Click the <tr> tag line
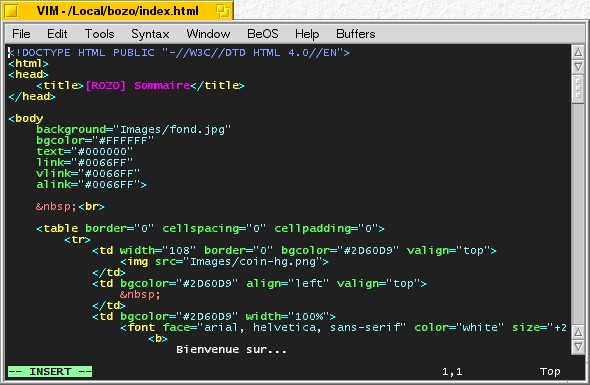590x385 pixels. click(x=77, y=239)
